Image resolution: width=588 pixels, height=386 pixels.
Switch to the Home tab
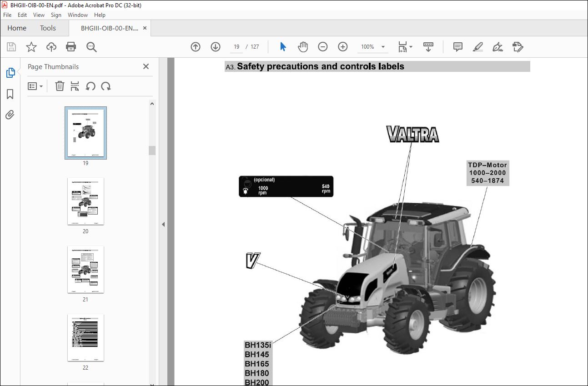pos(17,28)
